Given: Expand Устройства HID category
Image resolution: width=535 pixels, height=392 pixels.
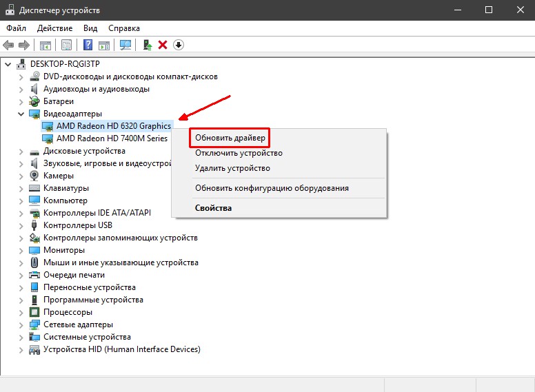Looking at the screenshot, I should point(21,350).
